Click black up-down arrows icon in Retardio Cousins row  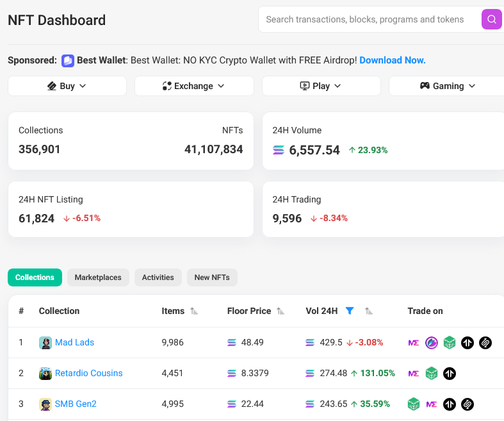(x=450, y=374)
